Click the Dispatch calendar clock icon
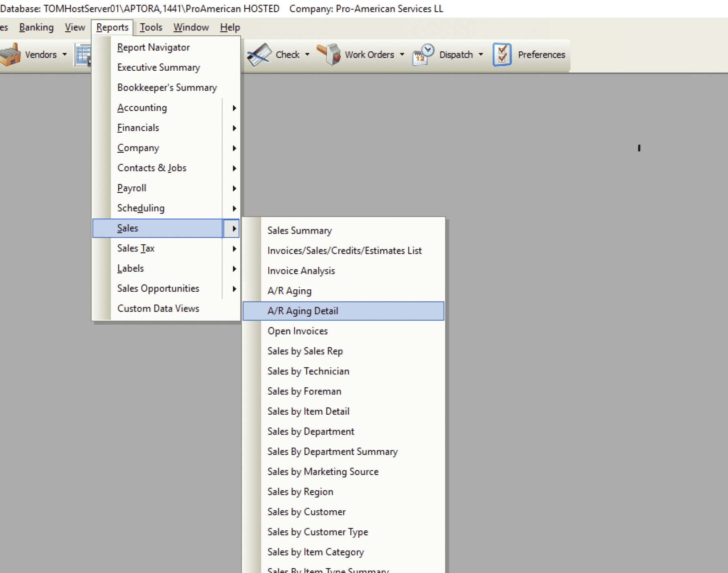This screenshot has width=728, height=573. click(423, 55)
